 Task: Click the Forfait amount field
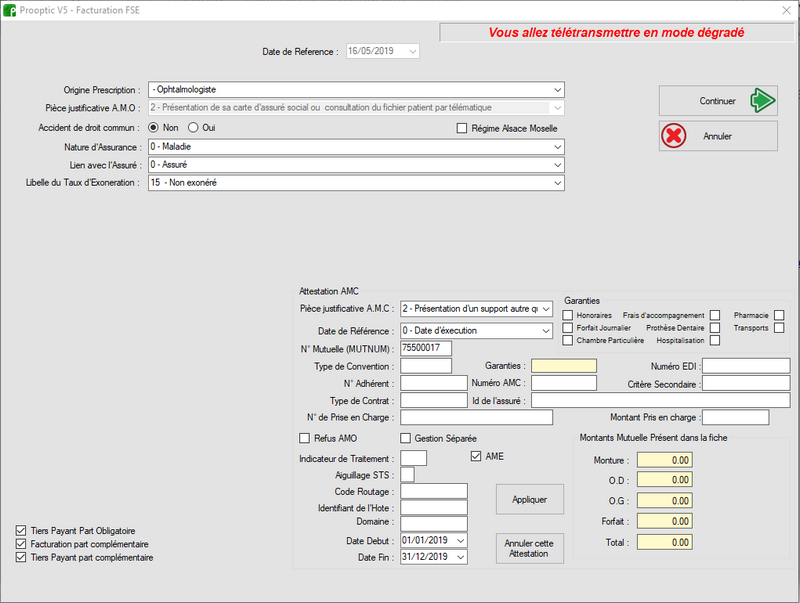(x=665, y=521)
